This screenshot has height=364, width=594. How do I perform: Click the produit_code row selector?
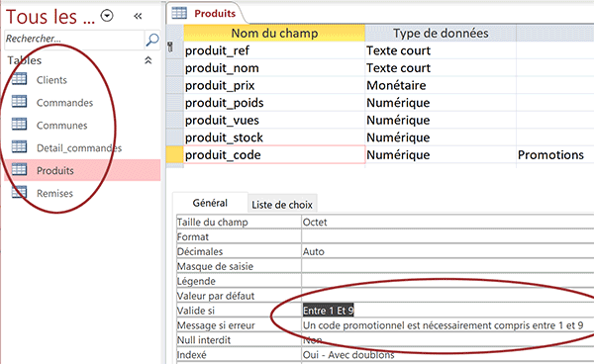pyautogui.click(x=174, y=154)
